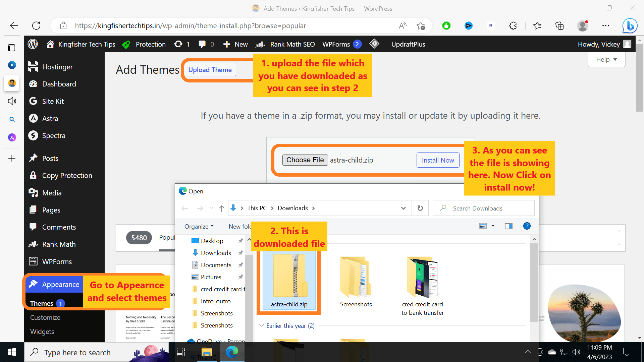
Task: Open the volume icon in system tray
Action: [x=576, y=352]
